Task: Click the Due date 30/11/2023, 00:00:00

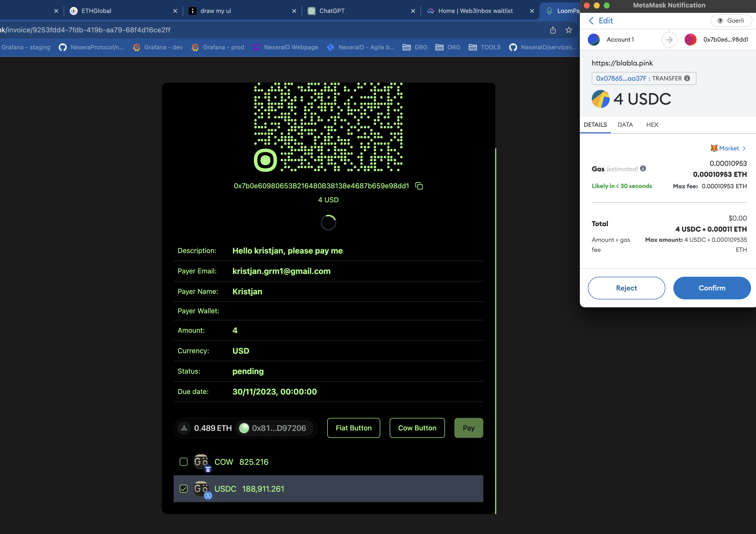Action: tap(275, 392)
